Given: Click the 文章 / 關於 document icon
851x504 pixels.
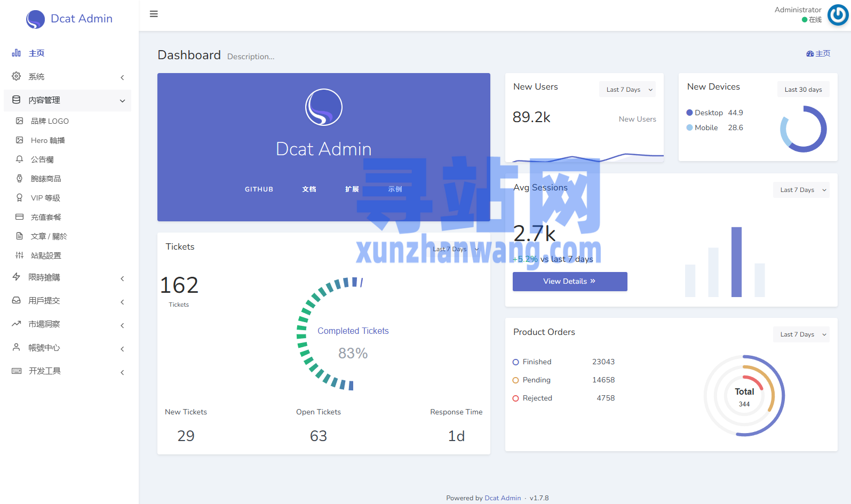Looking at the screenshot, I should (20, 236).
